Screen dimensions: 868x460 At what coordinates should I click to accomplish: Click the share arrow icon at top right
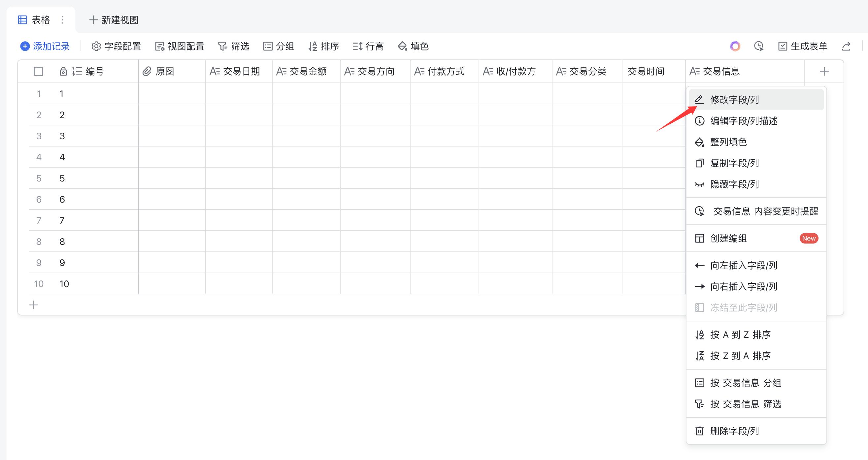click(x=846, y=46)
